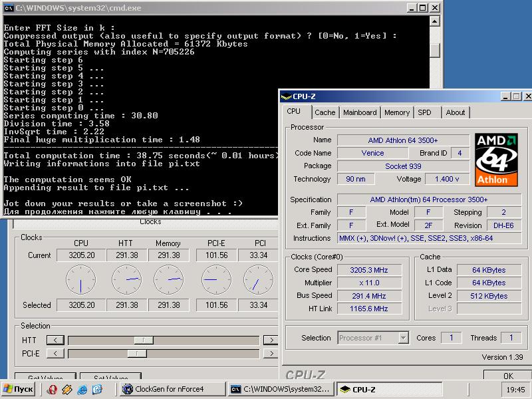Lower PCI-E using its left arrow
Image resolution: width=532 pixels, height=399 pixels.
[55, 354]
